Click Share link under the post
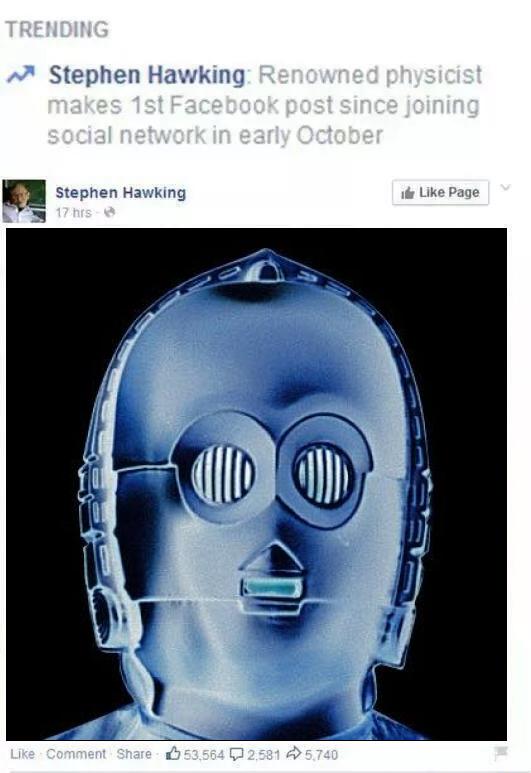This screenshot has height=773, width=531. point(134,754)
